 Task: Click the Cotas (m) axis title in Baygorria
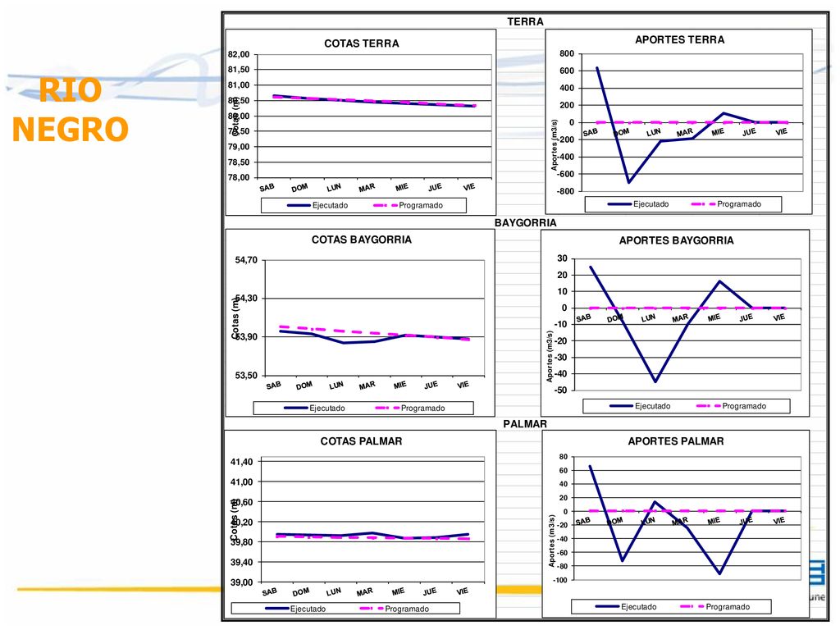(x=235, y=317)
